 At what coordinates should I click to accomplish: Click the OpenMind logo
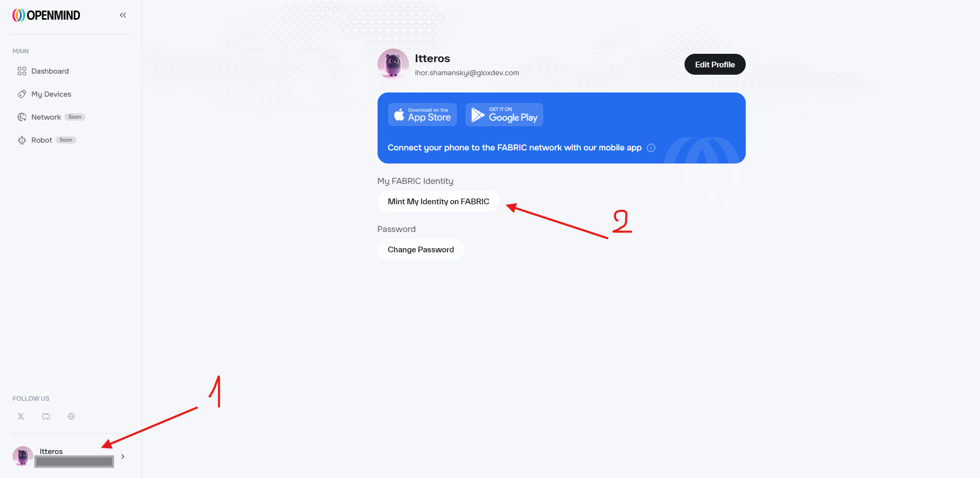pyautogui.click(x=47, y=15)
